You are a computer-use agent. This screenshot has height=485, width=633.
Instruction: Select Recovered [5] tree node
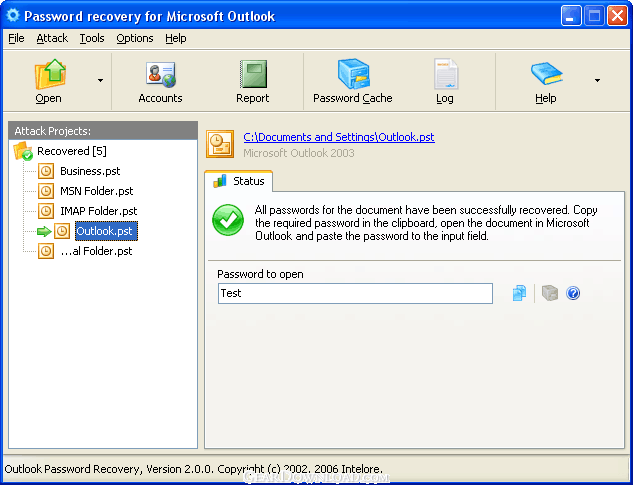(72, 151)
